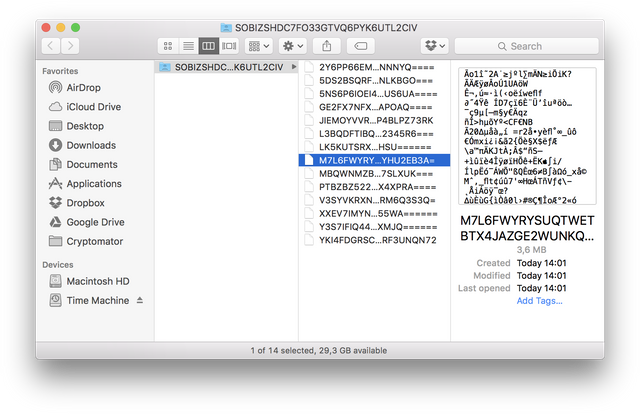
Task: Select file YKI4FDGRSC…RF3UNQN72
Action: click(x=374, y=240)
